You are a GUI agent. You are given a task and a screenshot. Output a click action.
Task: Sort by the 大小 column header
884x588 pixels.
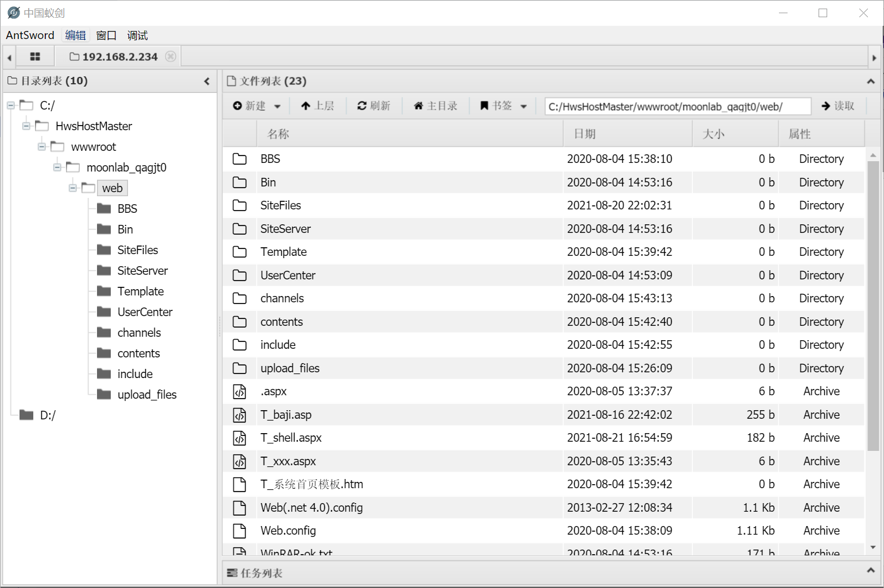[735, 134]
